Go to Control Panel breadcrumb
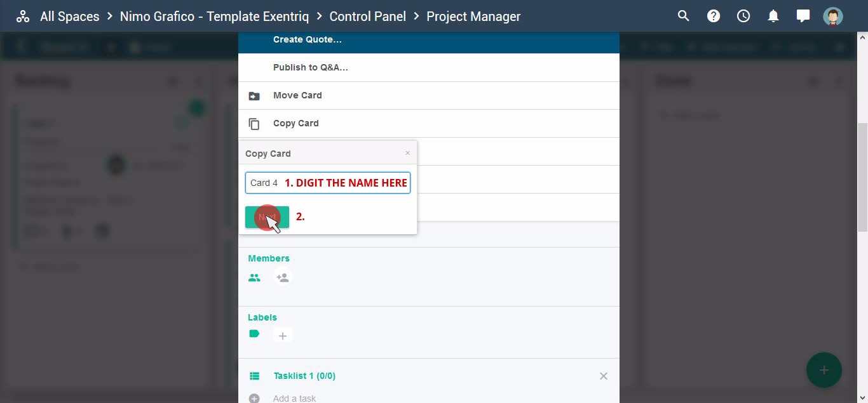This screenshot has height=403, width=868. 367,17
